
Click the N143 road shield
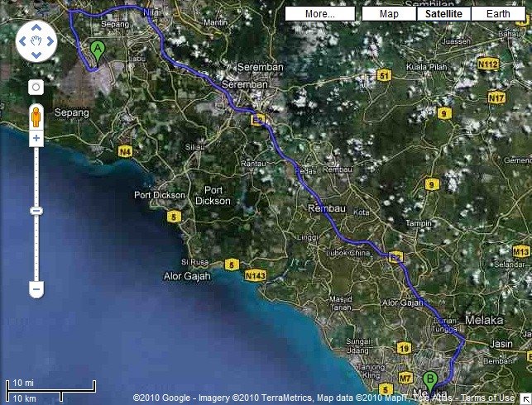click(x=256, y=275)
